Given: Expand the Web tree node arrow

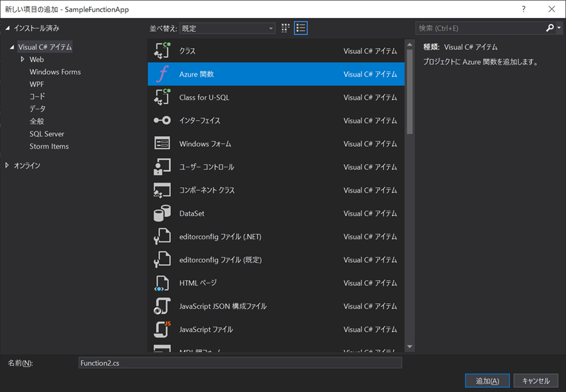Looking at the screenshot, I should click(23, 59).
